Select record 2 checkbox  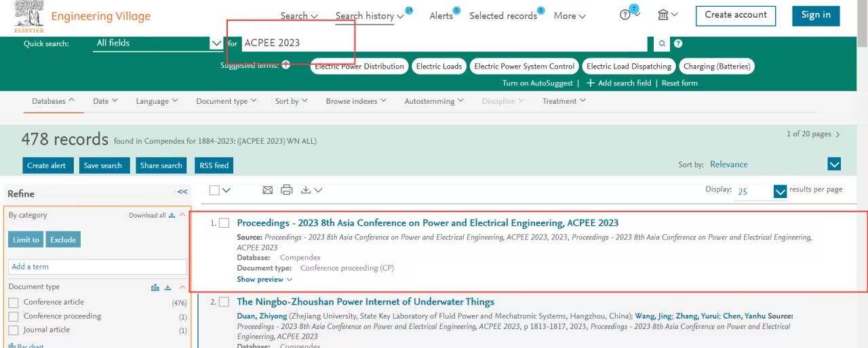coord(224,302)
